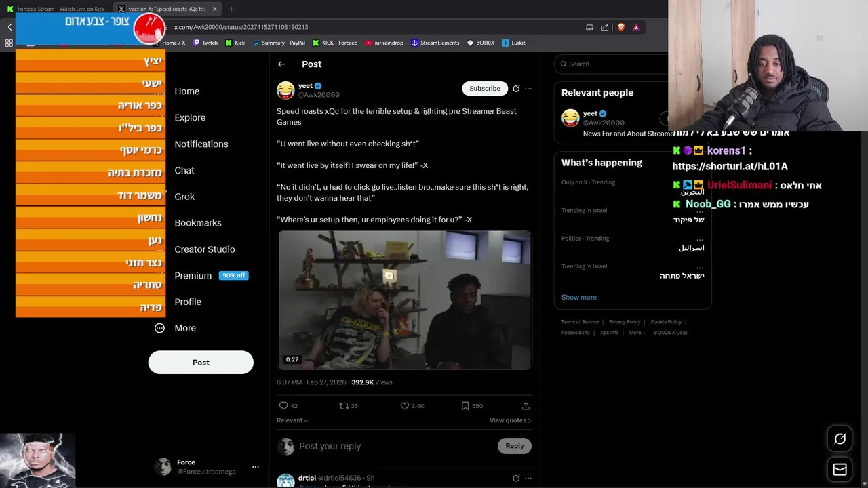Open Explore in X sidebar
868x488 pixels.
(x=190, y=117)
